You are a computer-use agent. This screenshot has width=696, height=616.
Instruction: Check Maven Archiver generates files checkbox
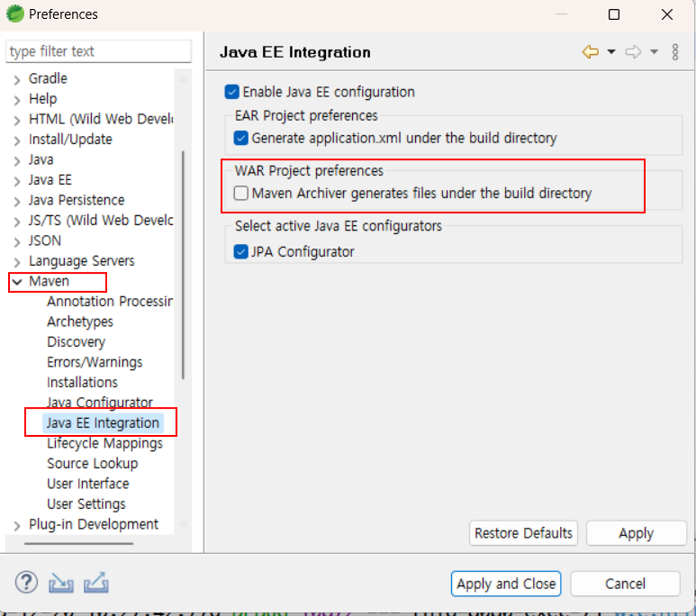click(x=241, y=194)
